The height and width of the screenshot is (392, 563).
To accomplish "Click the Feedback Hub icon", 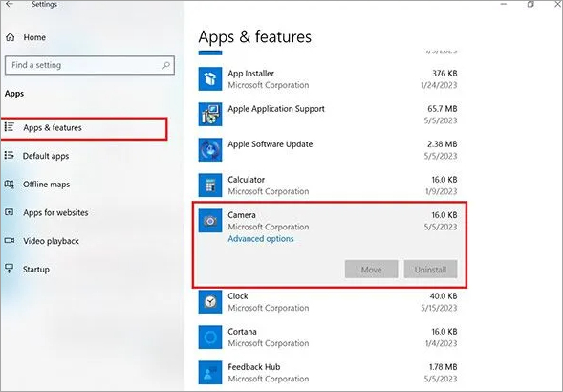I will (x=210, y=373).
